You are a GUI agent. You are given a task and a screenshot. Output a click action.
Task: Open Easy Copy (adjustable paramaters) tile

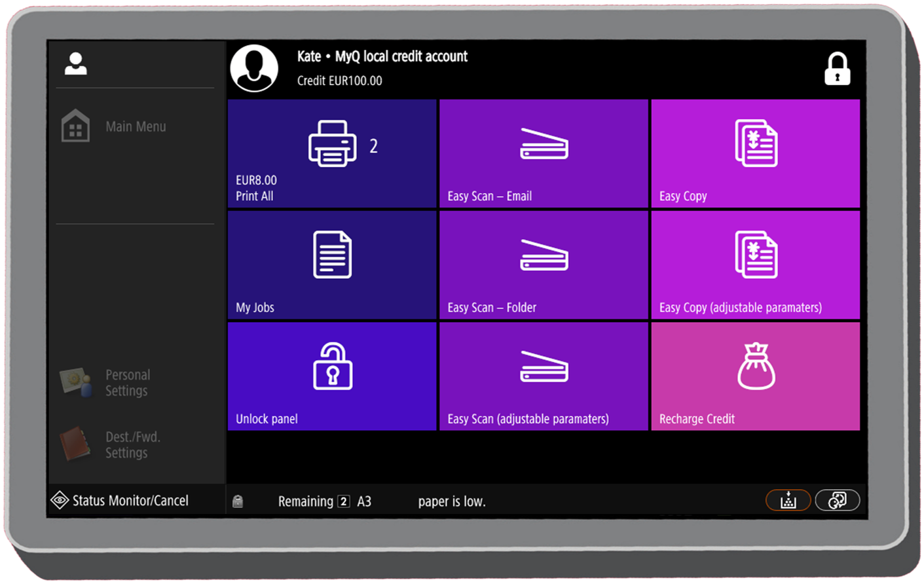[755, 265]
